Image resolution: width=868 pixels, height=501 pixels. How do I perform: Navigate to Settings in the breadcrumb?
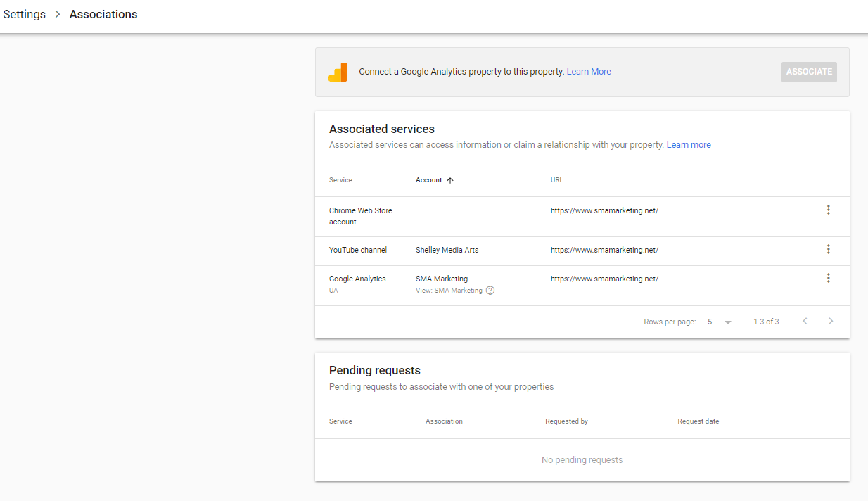(25, 14)
